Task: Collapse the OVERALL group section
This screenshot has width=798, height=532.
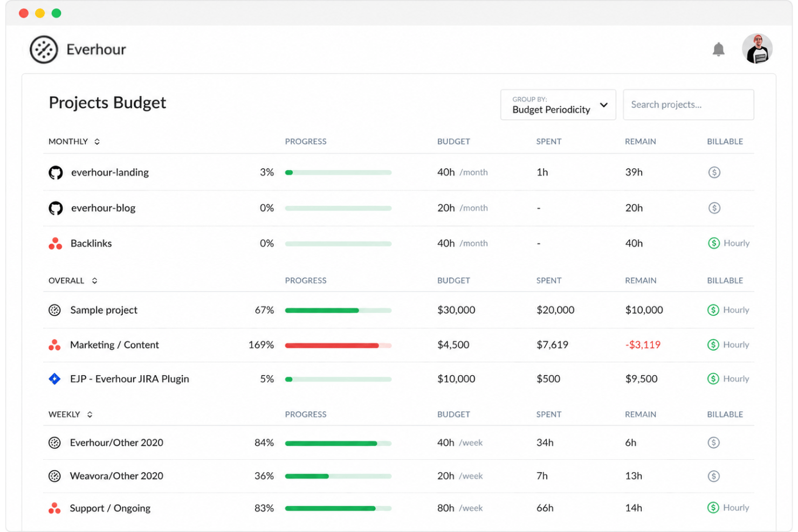Action: 94,281
